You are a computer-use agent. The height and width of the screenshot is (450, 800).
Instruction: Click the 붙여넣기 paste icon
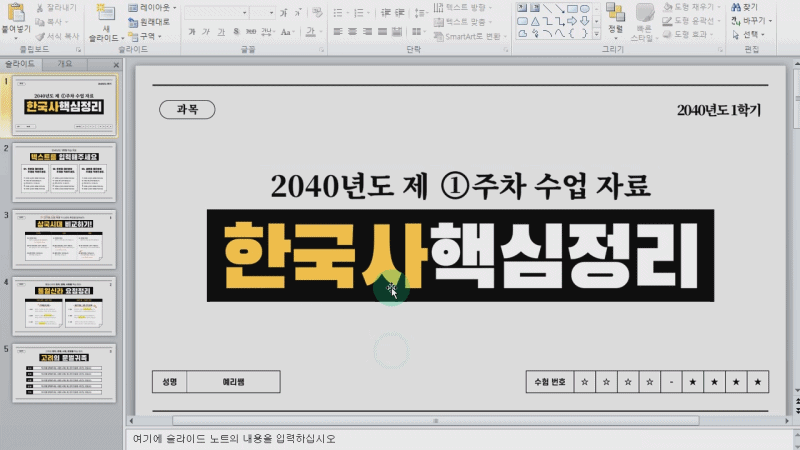[16, 12]
